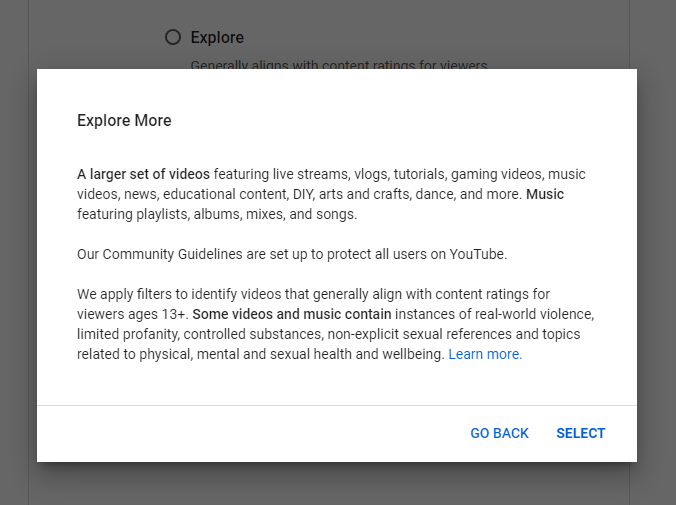676x505 pixels.
Task: Click the SELECT button in dialog
Action: (580, 433)
